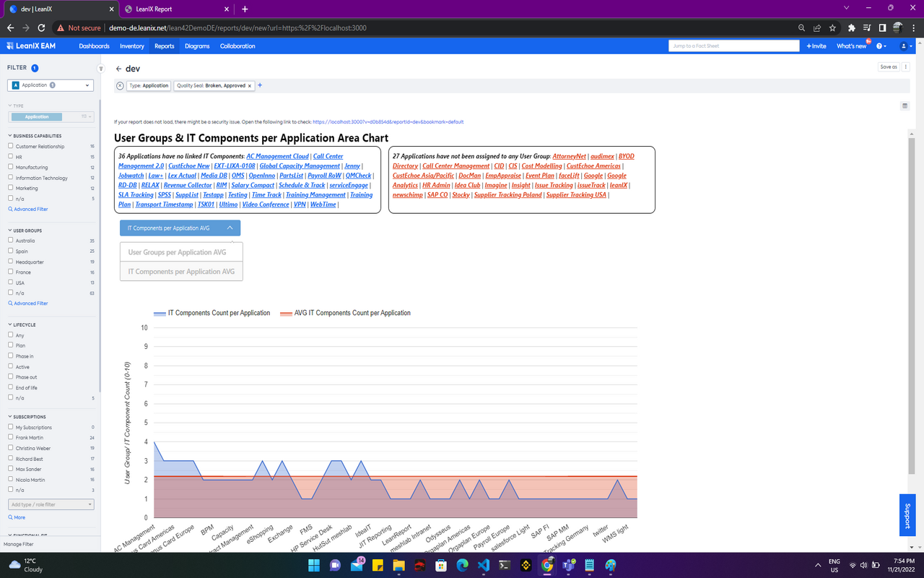Open the Chrome tab search chevron
The width and height of the screenshot is (924, 578).
point(846,8)
